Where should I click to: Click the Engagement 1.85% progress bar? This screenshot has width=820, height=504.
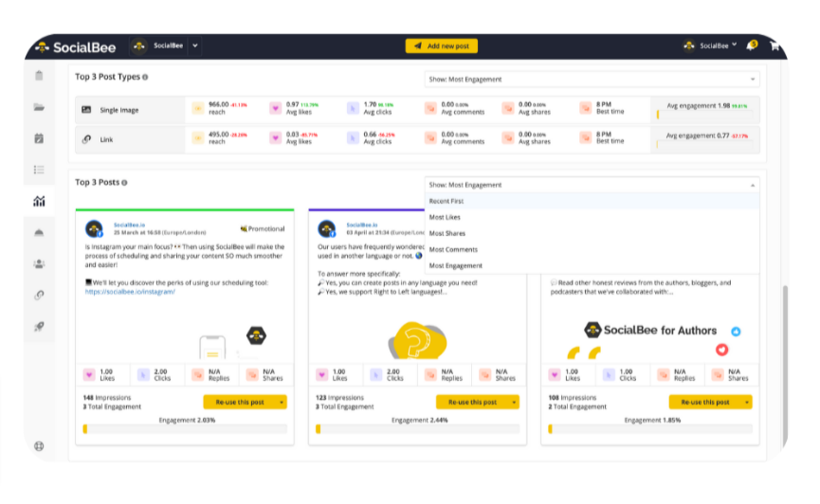pos(650,429)
